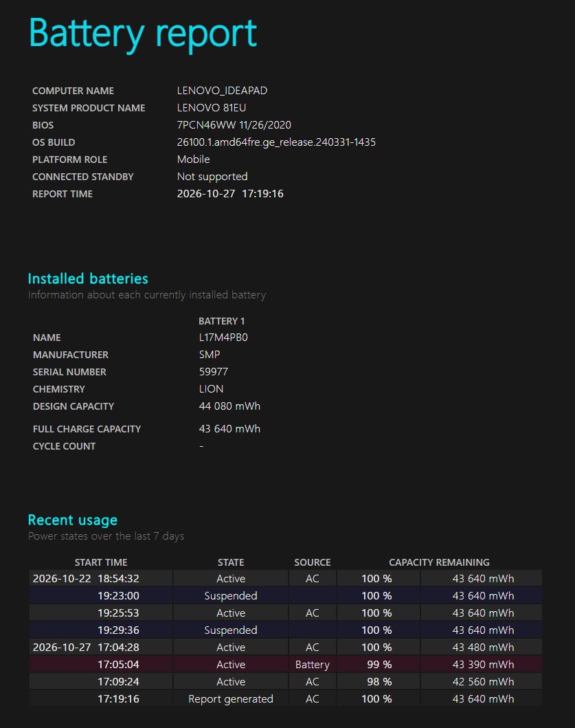
Task: Click the "START TIME" column header
Action: (101, 562)
